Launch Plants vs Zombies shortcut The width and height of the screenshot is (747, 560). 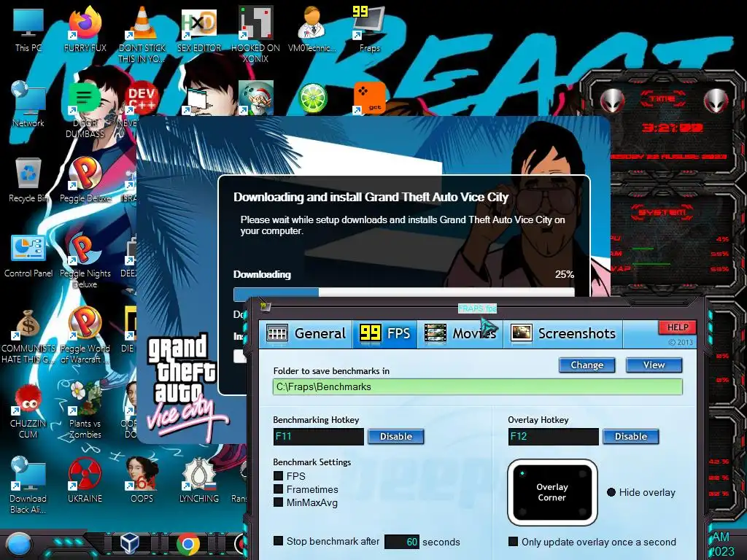tap(85, 411)
